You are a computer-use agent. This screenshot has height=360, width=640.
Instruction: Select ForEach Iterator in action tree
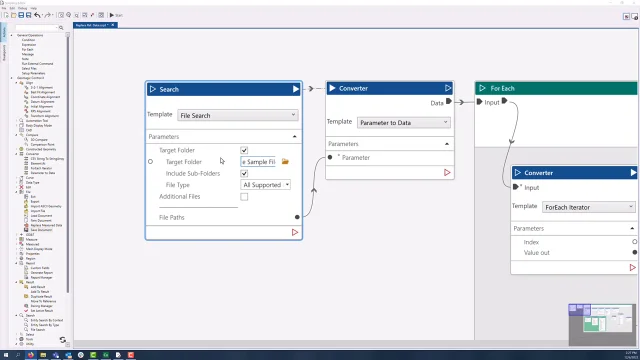click(x=41, y=168)
